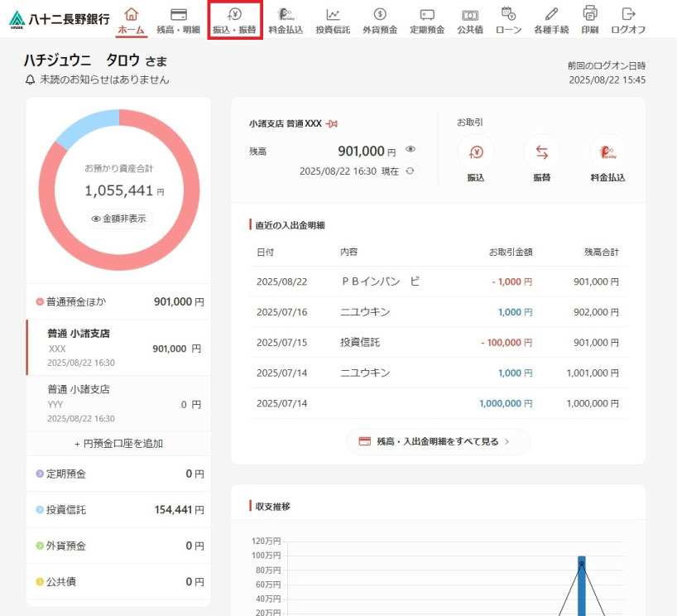677x616 pixels.
Task: Toggle the eye icon beside the 901,000円 balance
Action: click(x=411, y=152)
